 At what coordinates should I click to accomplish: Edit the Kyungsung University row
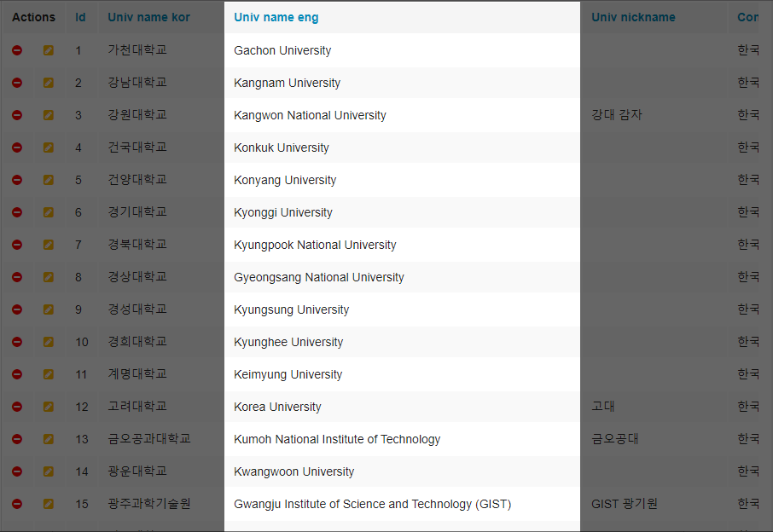pos(49,309)
